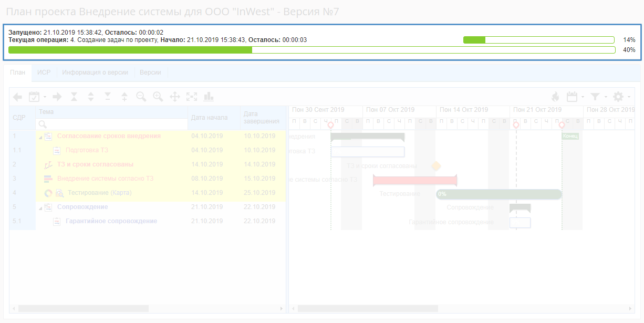Collapse the Согласование сроков внедрения row

(x=41, y=137)
